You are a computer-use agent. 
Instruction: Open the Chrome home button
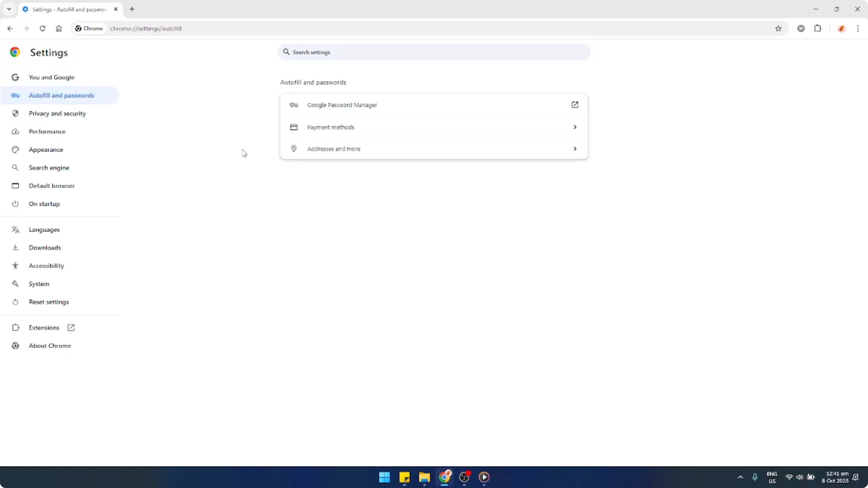[59, 29]
